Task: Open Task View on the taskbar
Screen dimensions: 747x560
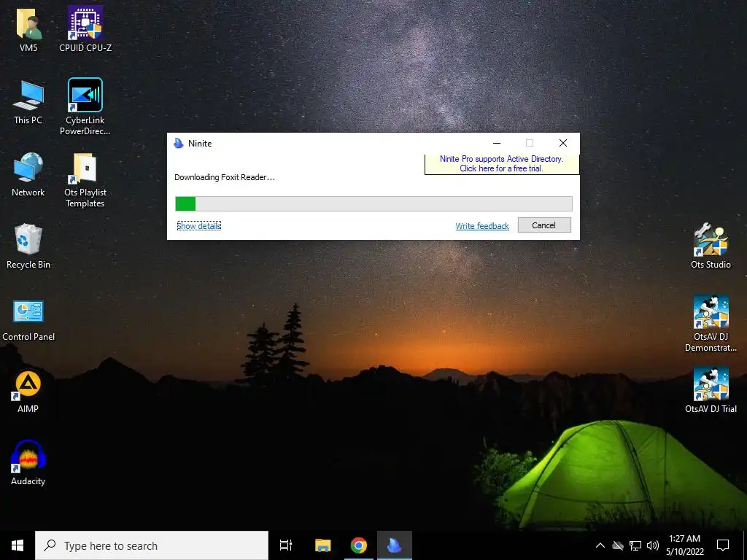Action: point(286,545)
